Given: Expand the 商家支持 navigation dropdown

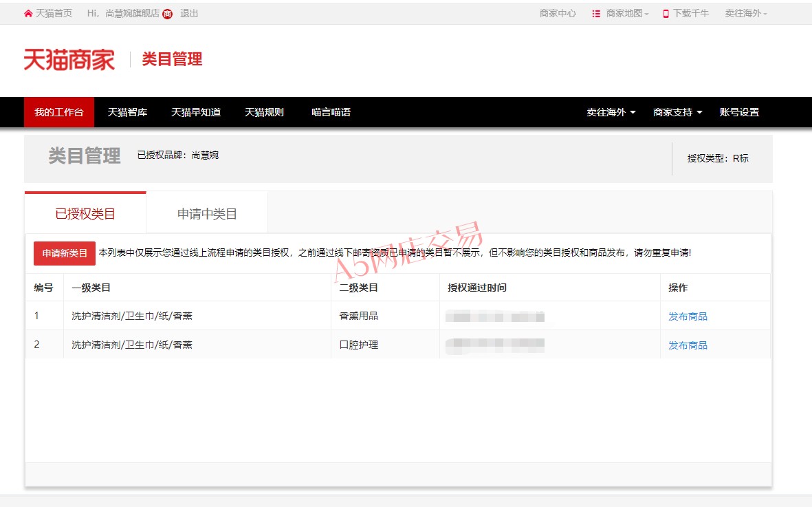Looking at the screenshot, I should pyautogui.click(x=678, y=112).
